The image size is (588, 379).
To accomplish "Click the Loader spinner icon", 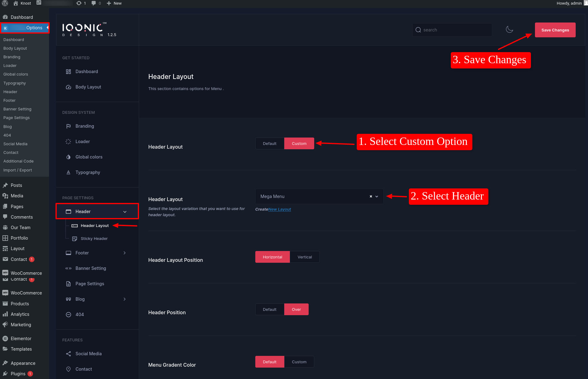I will 68,142.
